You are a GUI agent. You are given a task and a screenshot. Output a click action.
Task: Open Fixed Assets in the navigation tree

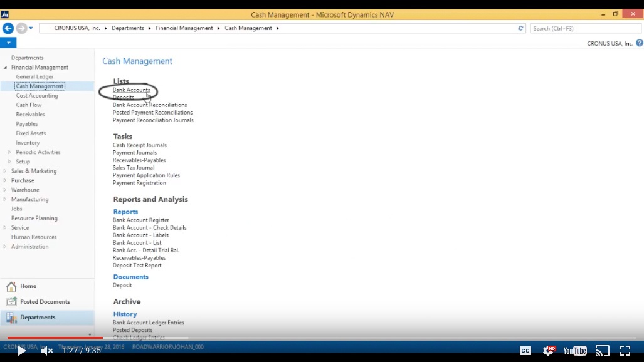(x=31, y=133)
